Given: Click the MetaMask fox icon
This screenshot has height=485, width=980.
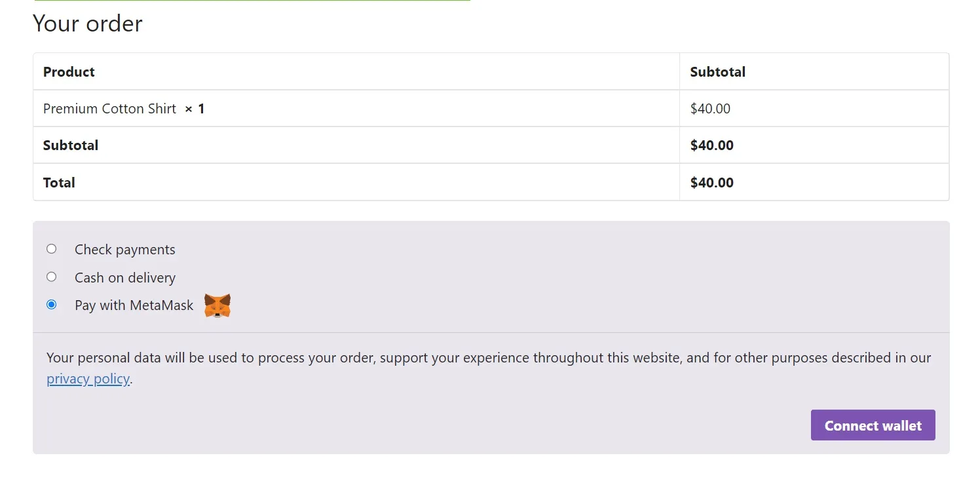Looking at the screenshot, I should (217, 305).
